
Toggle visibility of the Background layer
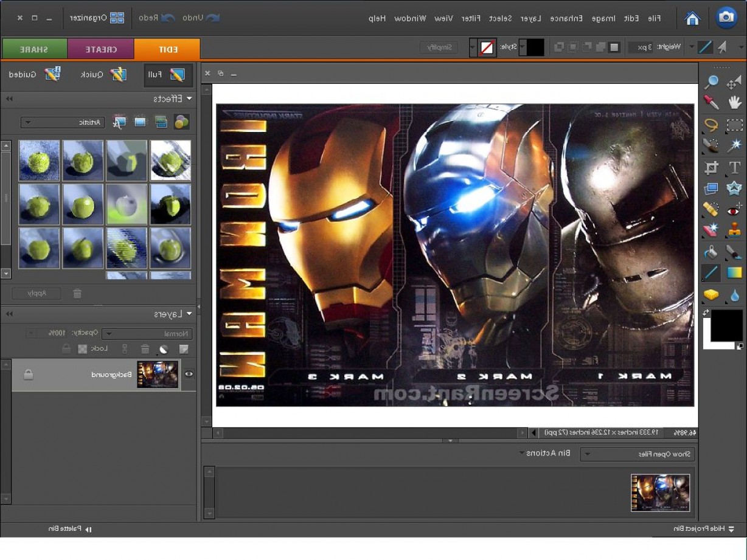pos(189,375)
